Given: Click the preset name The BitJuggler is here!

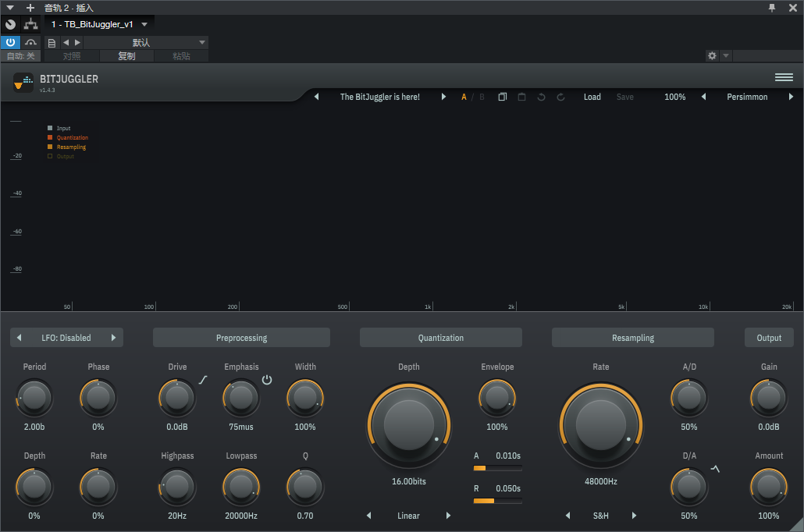Looking at the screenshot, I should click(380, 97).
